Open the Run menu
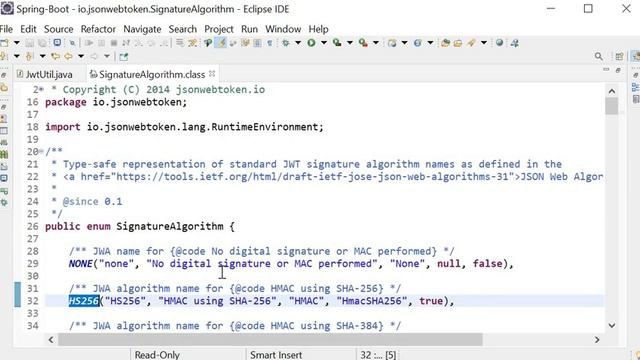 [249, 29]
